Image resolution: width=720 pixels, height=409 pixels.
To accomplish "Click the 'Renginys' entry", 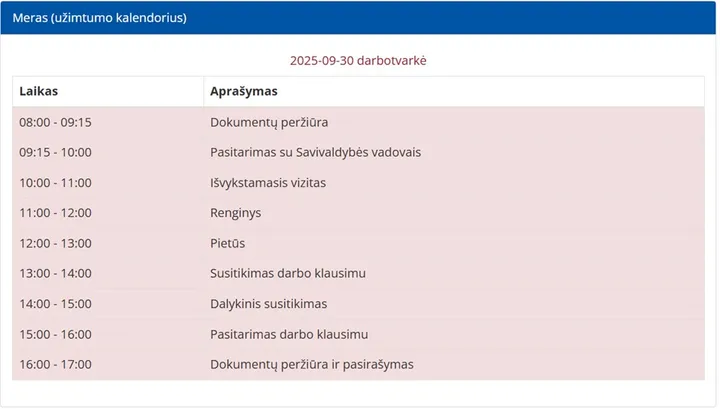I will point(236,213).
